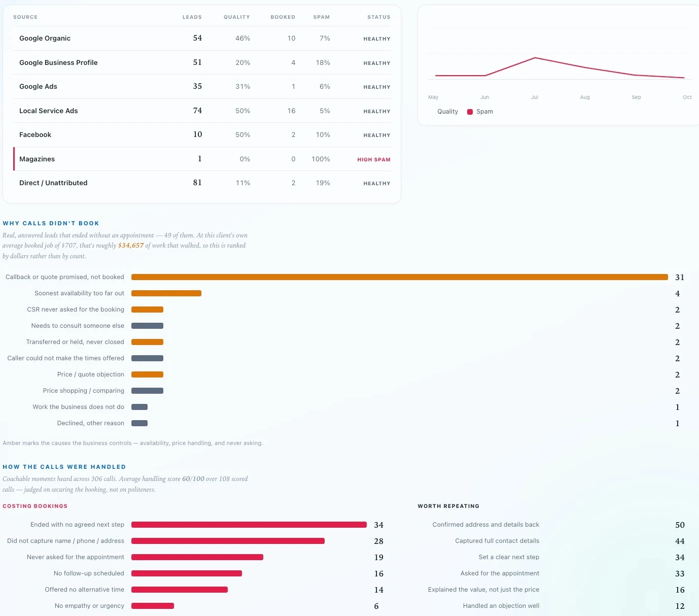The height and width of the screenshot is (616, 699).
Task: Click the HOW THE CALLS WERE HANDLED heading
Action: pyautogui.click(x=64, y=467)
